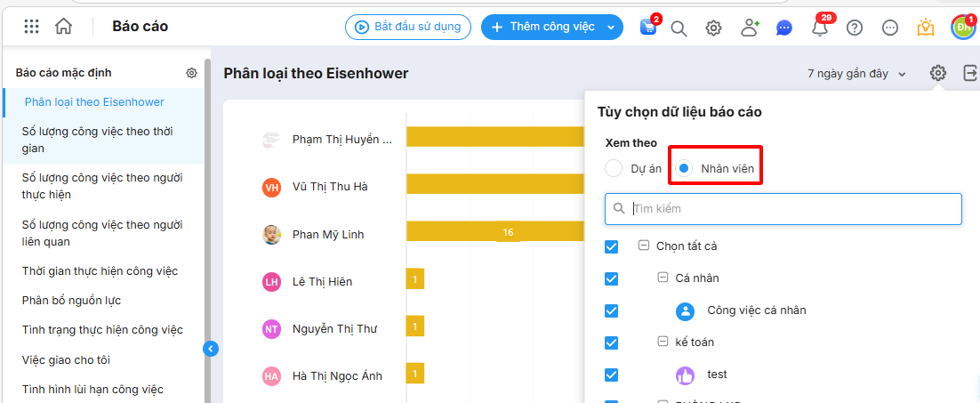Go to the home icon

[64, 27]
